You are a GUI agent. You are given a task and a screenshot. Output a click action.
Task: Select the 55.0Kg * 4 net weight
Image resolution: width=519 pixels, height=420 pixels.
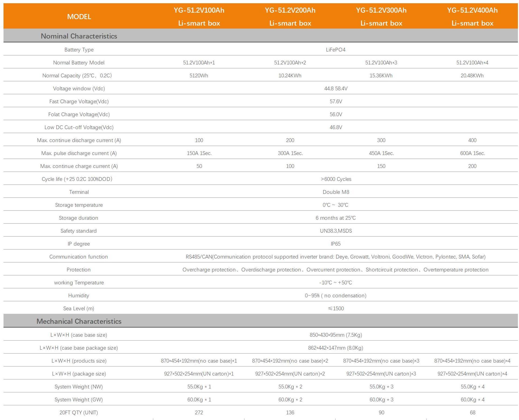tap(472, 387)
